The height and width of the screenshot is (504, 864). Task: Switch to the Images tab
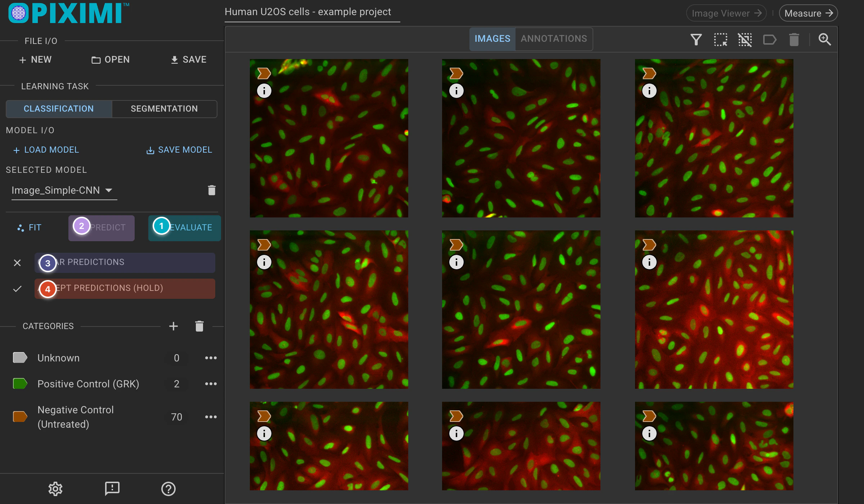(x=492, y=39)
